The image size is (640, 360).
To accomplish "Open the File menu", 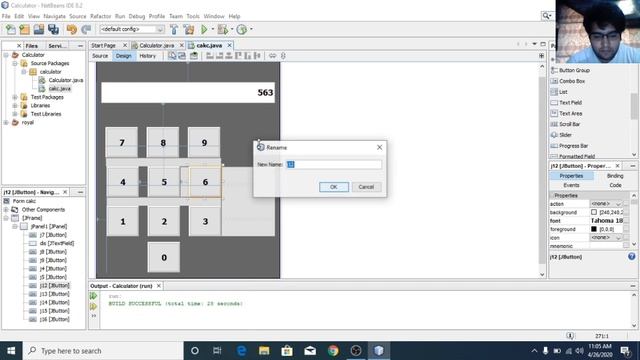I will coord(6,16).
